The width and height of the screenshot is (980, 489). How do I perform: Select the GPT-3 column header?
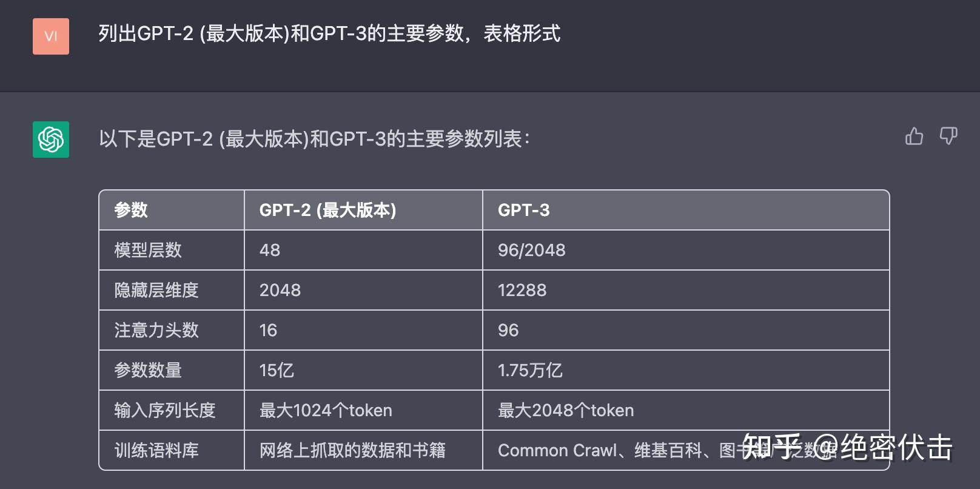[x=523, y=210]
